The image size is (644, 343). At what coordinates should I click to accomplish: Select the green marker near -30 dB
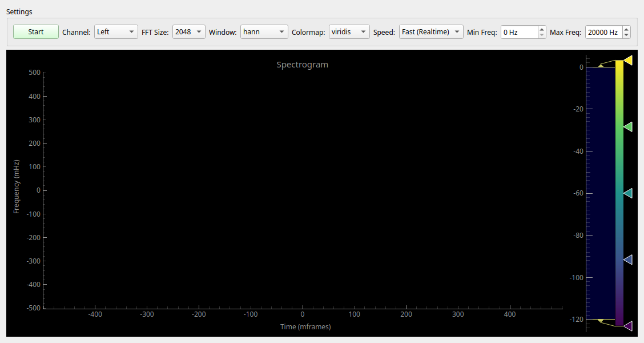point(628,127)
